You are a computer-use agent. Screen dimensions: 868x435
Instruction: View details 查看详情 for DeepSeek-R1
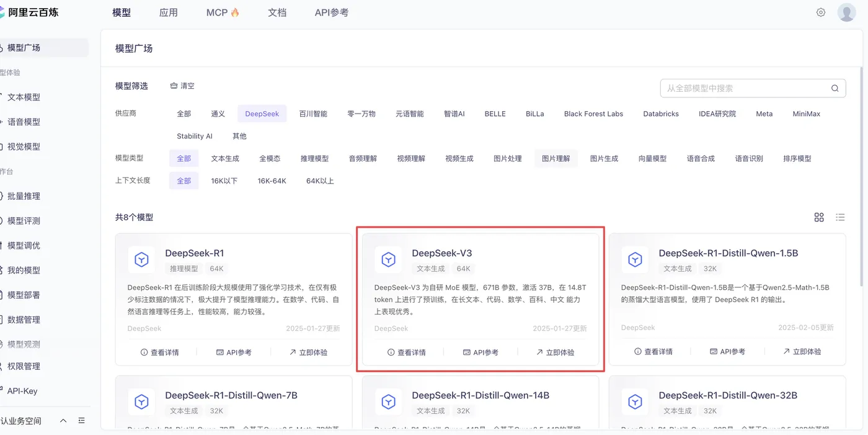tap(160, 352)
